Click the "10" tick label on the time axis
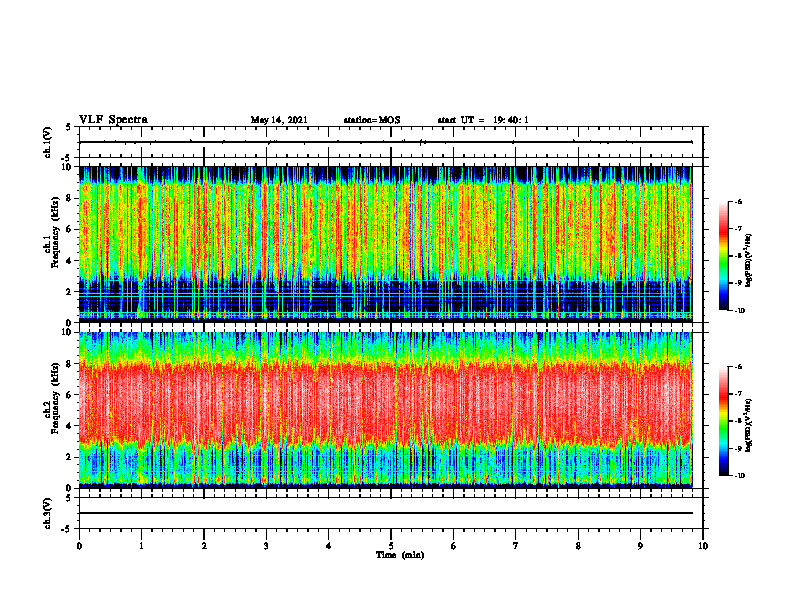The height and width of the screenshot is (612, 792). pyautogui.click(x=703, y=546)
